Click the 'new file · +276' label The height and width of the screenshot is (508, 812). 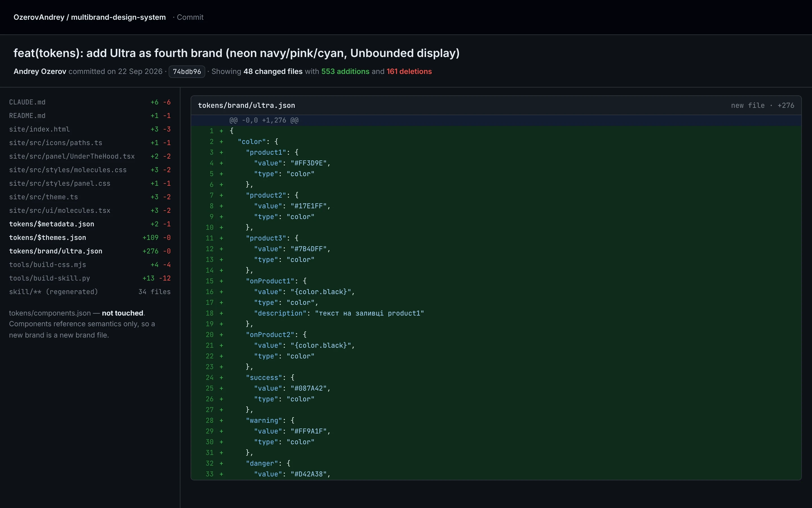(x=762, y=106)
